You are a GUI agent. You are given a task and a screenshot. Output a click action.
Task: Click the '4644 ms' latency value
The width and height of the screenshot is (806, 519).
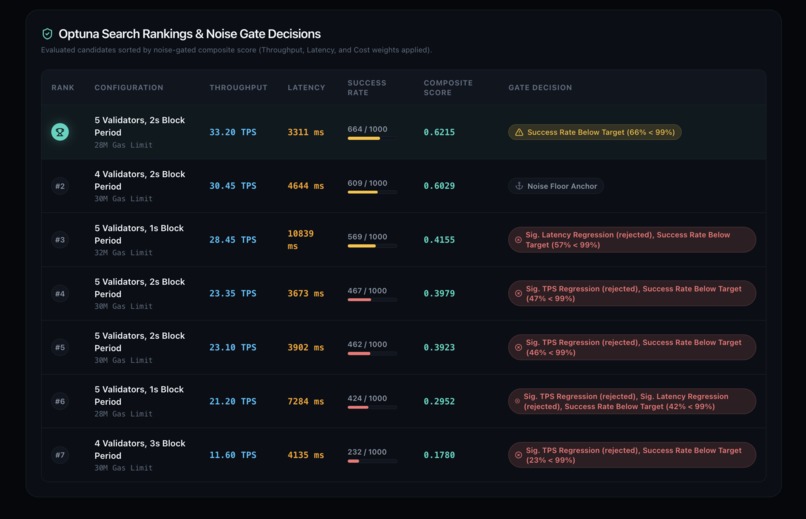(x=306, y=186)
